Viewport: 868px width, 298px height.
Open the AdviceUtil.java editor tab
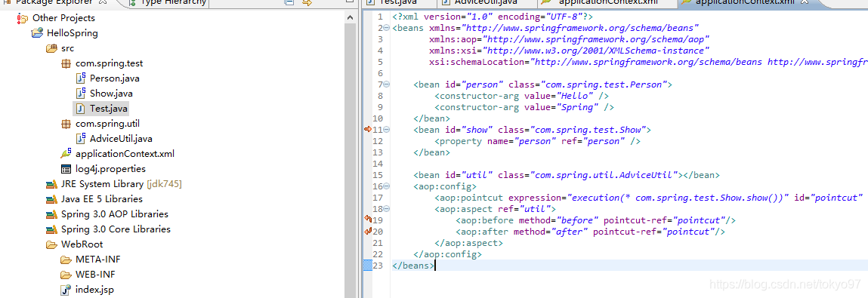click(486, 3)
